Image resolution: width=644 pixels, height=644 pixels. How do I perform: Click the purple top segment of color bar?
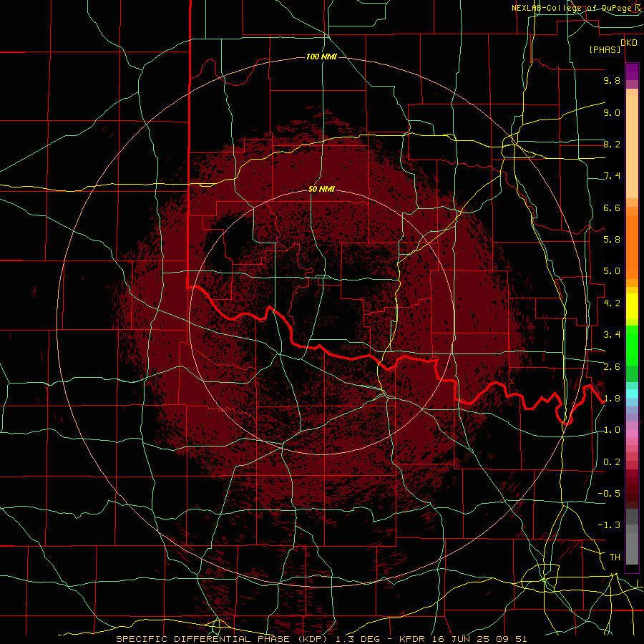(632, 72)
